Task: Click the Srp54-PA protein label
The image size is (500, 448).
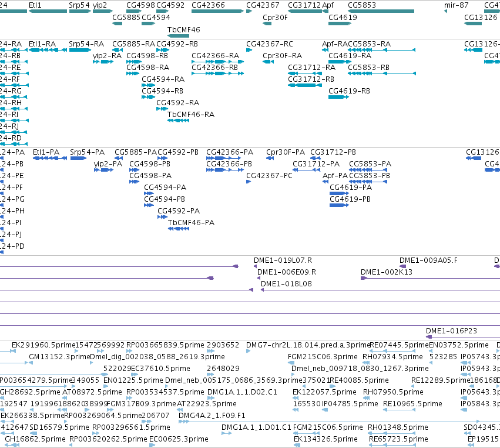Action: click(x=87, y=152)
